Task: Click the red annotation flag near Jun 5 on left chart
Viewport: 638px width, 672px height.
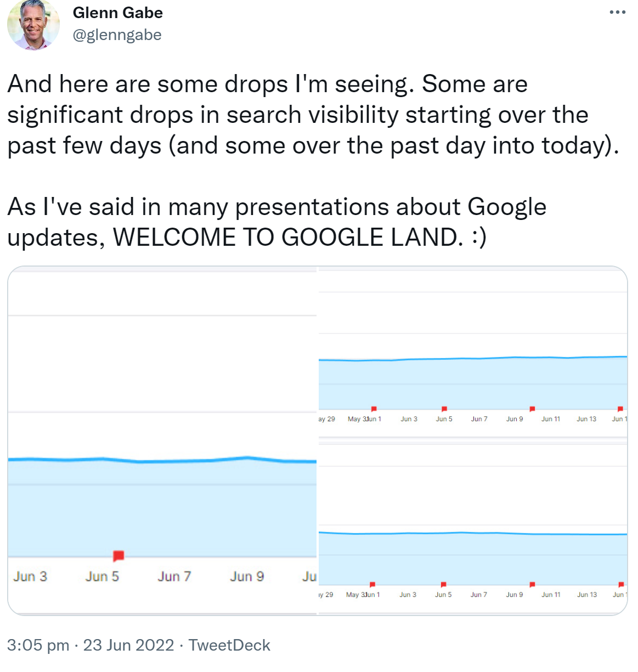Action: coord(118,556)
